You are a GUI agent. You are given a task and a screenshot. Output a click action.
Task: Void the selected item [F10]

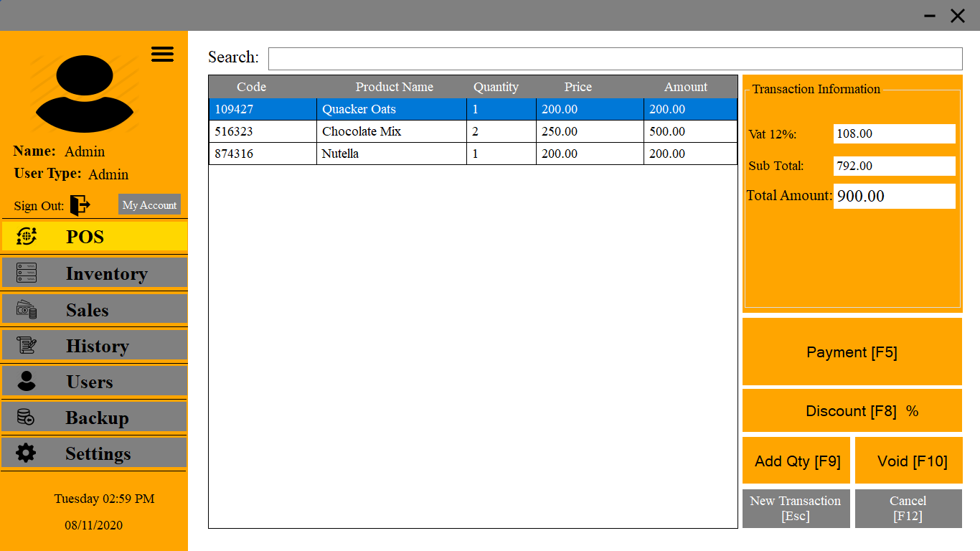pos(908,460)
